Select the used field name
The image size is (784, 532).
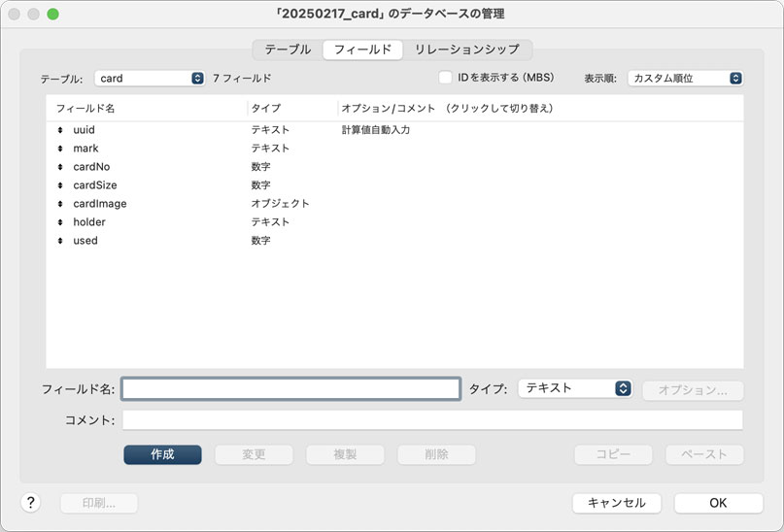coord(85,241)
